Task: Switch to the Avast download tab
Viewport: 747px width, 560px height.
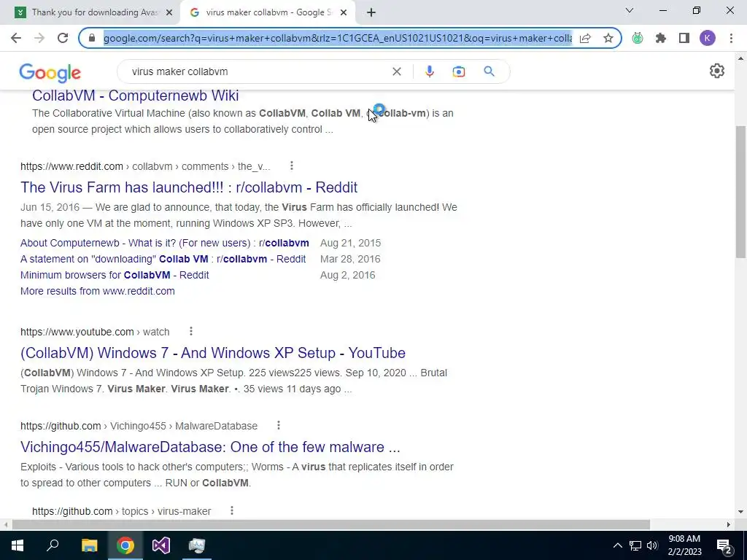Action: coord(94,12)
